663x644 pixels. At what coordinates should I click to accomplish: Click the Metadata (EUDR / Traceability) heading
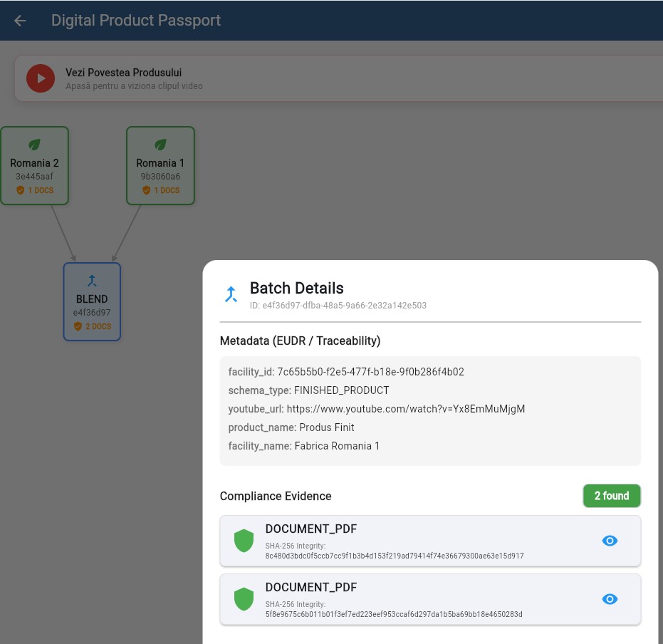(x=300, y=341)
